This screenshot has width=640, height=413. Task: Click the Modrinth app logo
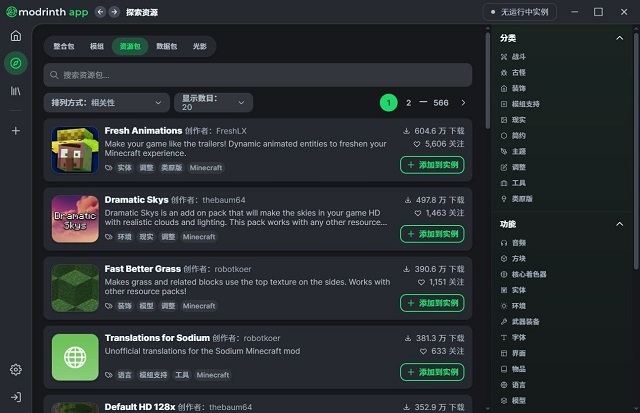pyautogui.click(x=47, y=12)
